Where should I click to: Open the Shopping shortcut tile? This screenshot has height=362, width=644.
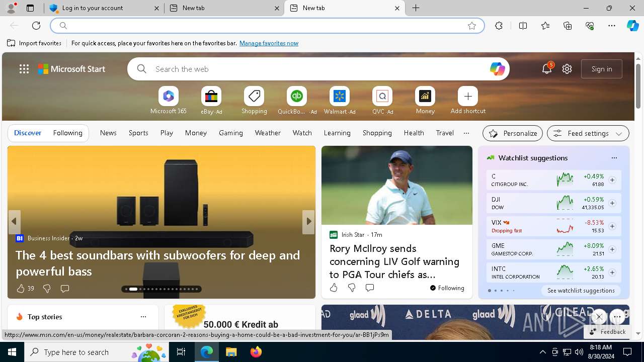click(x=254, y=100)
